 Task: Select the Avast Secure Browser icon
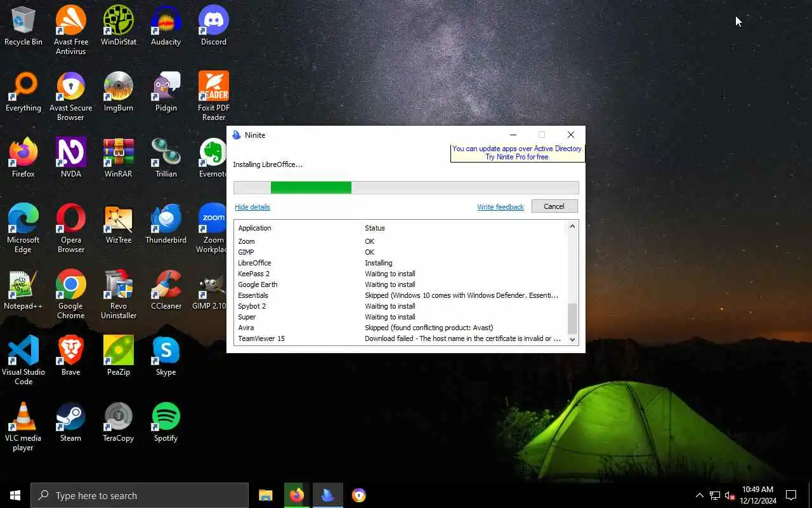[70, 97]
